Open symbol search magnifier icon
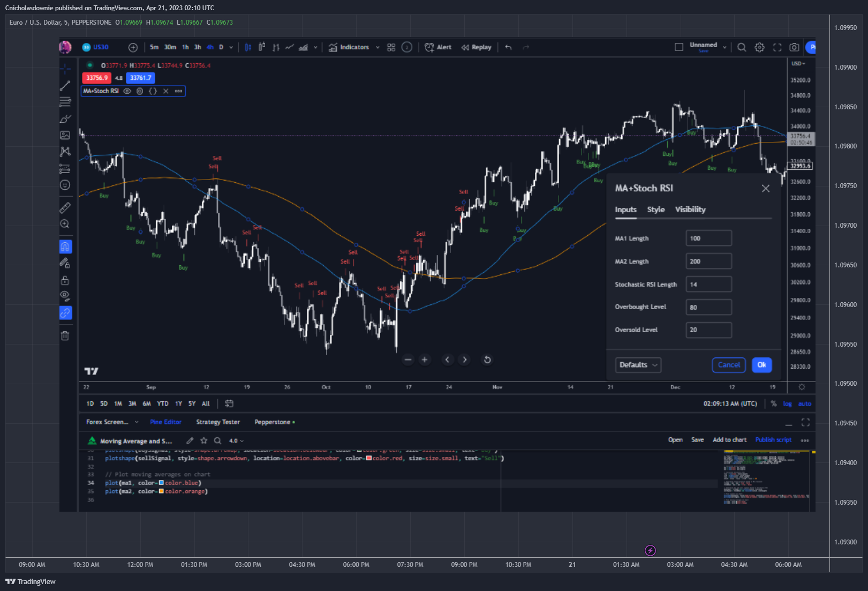This screenshot has width=868, height=591. (742, 47)
